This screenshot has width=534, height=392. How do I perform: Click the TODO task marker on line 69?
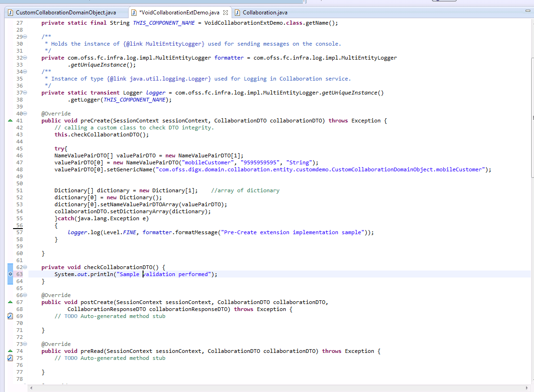pyautogui.click(x=10, y=316)
